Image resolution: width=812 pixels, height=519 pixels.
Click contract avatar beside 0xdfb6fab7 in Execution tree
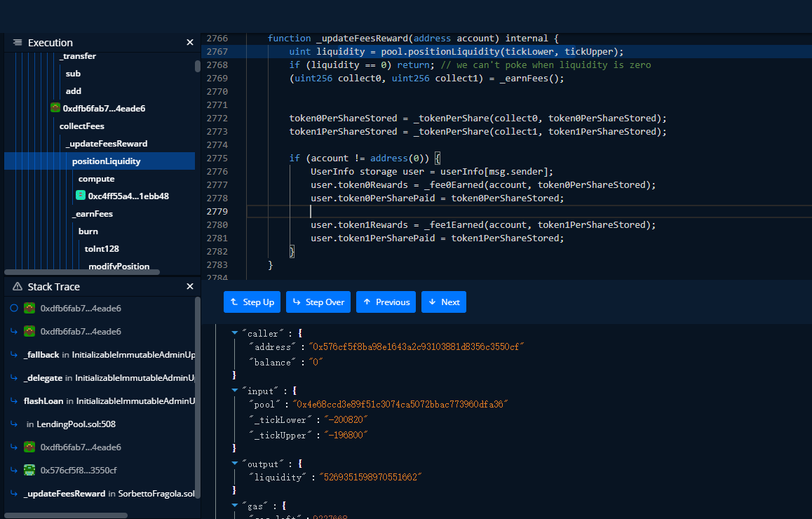tap(55, 108)
